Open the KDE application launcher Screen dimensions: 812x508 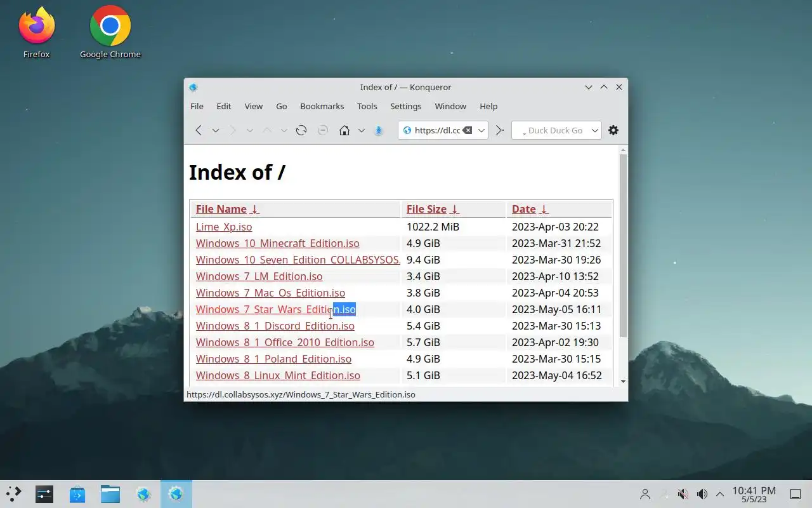(14, 493)
